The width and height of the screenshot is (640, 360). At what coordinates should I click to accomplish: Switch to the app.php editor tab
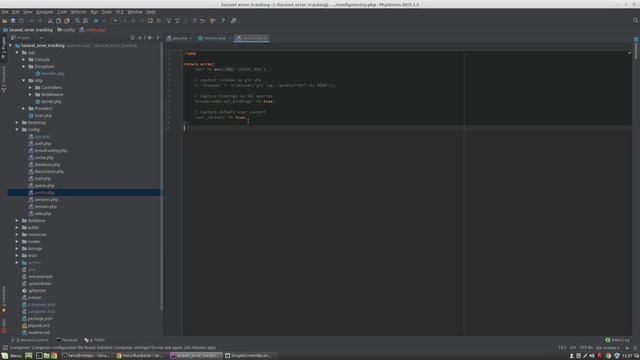point(179,38)
